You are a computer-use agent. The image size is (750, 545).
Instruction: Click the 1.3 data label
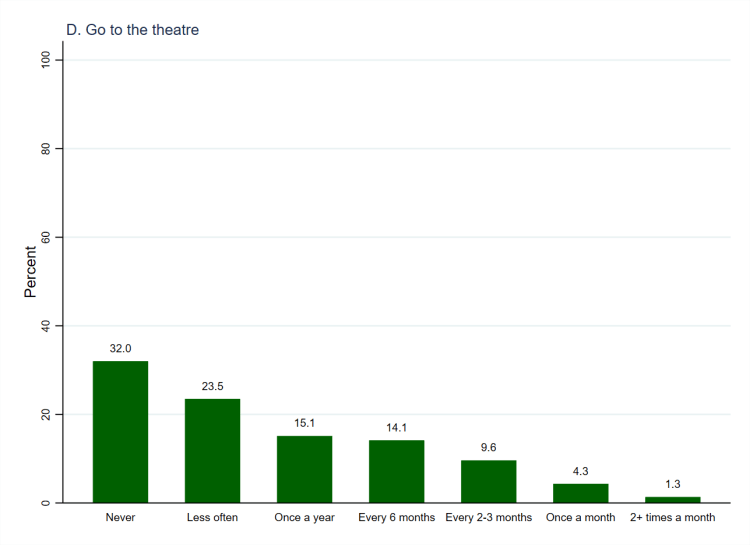(x=672, y=484)
